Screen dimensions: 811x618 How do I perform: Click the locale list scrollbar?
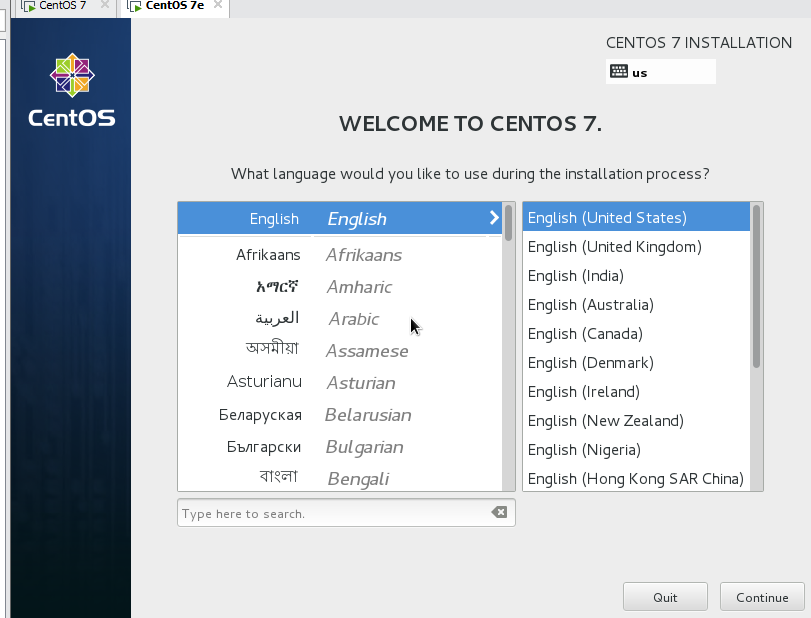click(x=757, y=286)
